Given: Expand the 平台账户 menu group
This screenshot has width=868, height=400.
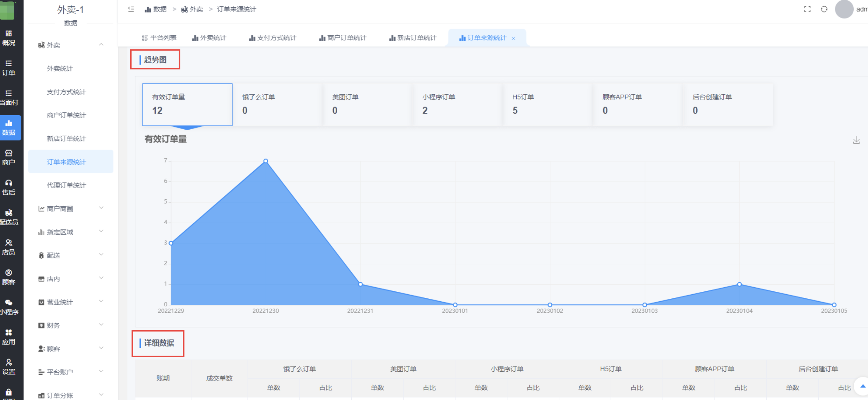Looking at the screenshot, I should (71, 372).
